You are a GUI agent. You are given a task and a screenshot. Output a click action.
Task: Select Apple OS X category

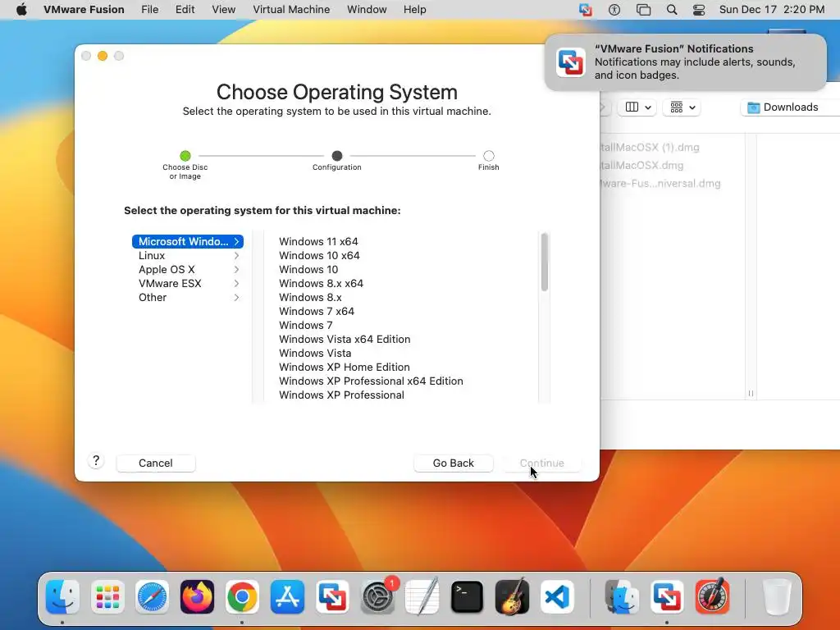[x=188, y=269]
